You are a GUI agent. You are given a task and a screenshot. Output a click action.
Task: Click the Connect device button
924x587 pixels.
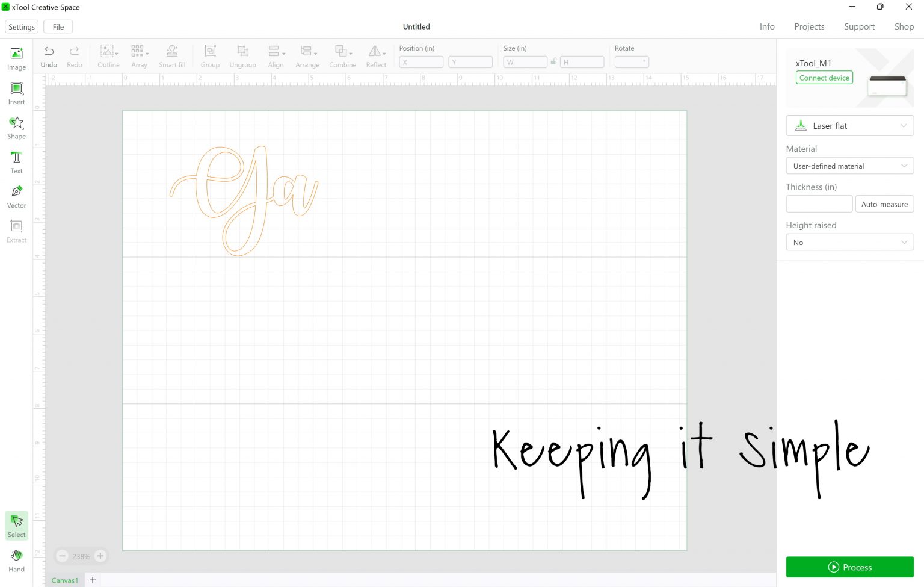point(824,77)
